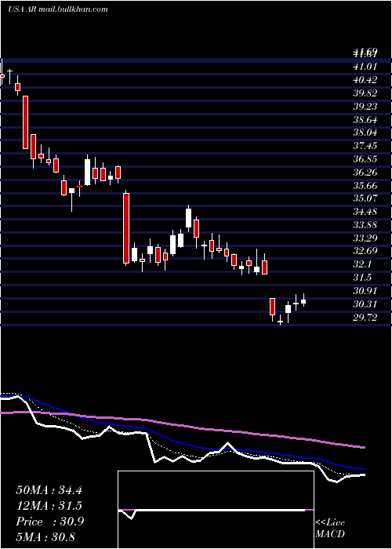
Task: Select the 30.31 price level label
Action: click(x=365, y=304)
